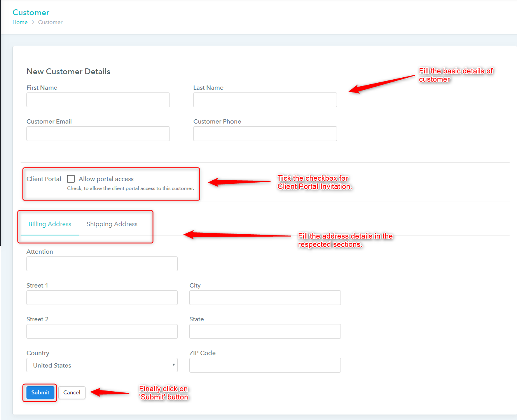This screenshot has width=517, height=420.
Task: Click the Customer breadcrumb text
Action: 50,22
